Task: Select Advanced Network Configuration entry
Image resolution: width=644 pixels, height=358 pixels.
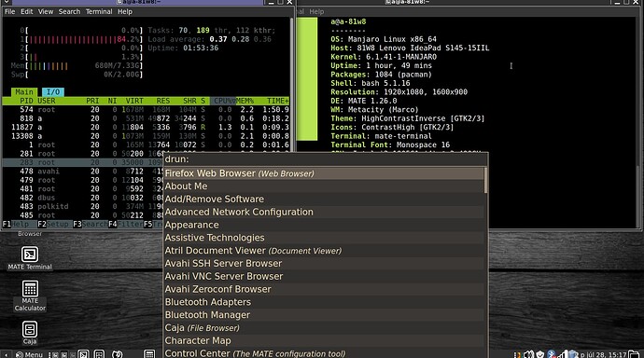Action: click(324, 212)
